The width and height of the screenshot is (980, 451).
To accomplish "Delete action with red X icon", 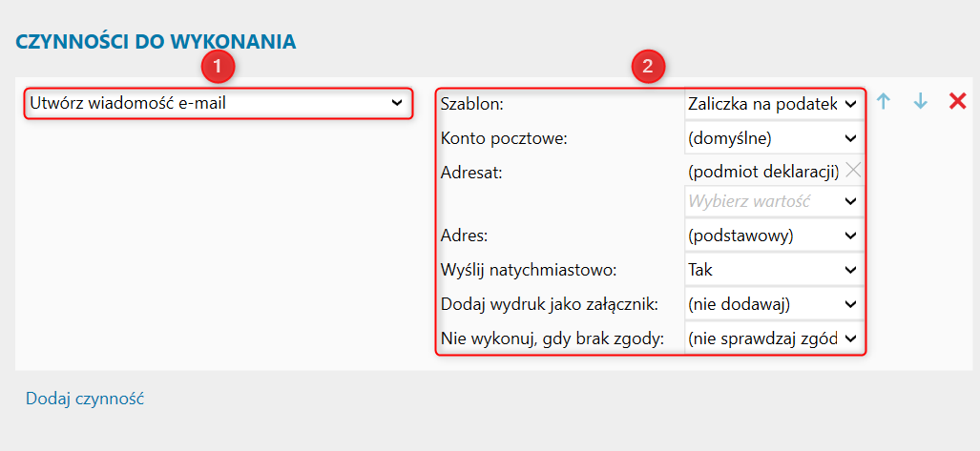I will pyautogui.click(x=957, y=102).
